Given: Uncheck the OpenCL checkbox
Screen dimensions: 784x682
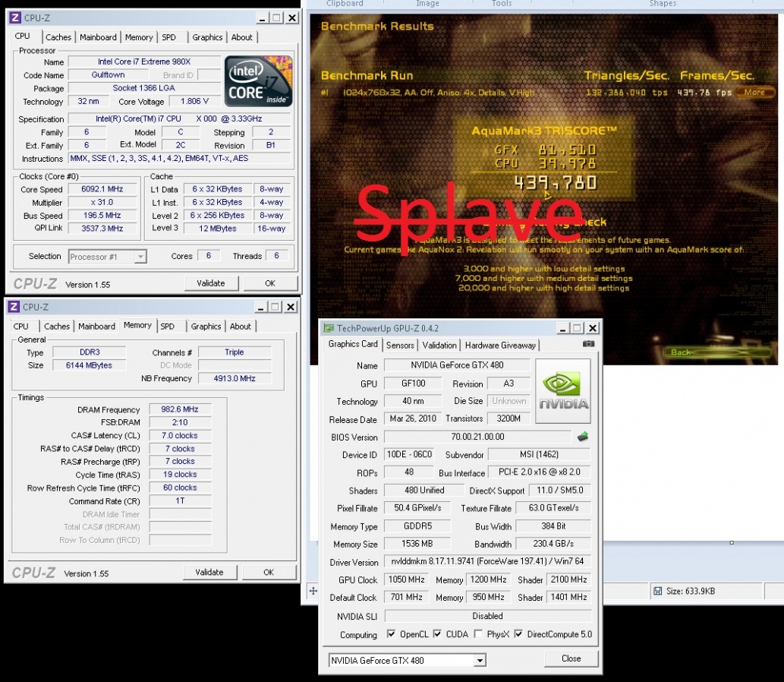Looking at the screenshot, I should (391, 634).
